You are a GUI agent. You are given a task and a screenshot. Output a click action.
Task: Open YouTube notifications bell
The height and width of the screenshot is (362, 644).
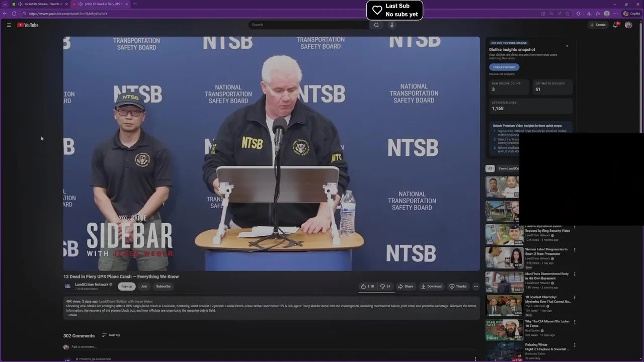[x=615, y=25]
